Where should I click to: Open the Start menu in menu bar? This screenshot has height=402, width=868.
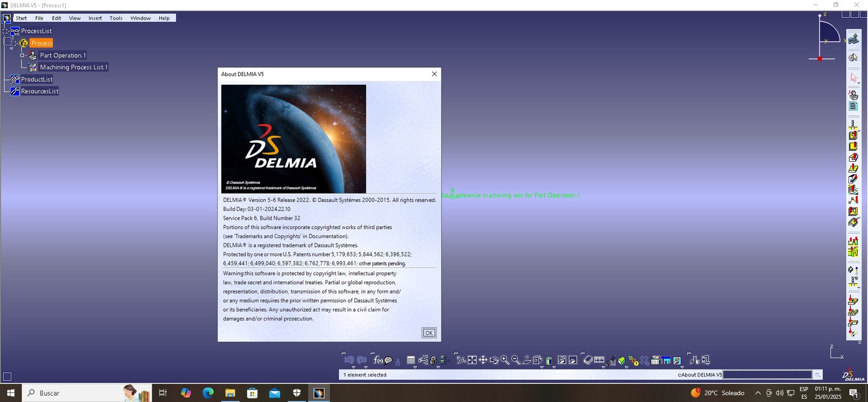21,18
